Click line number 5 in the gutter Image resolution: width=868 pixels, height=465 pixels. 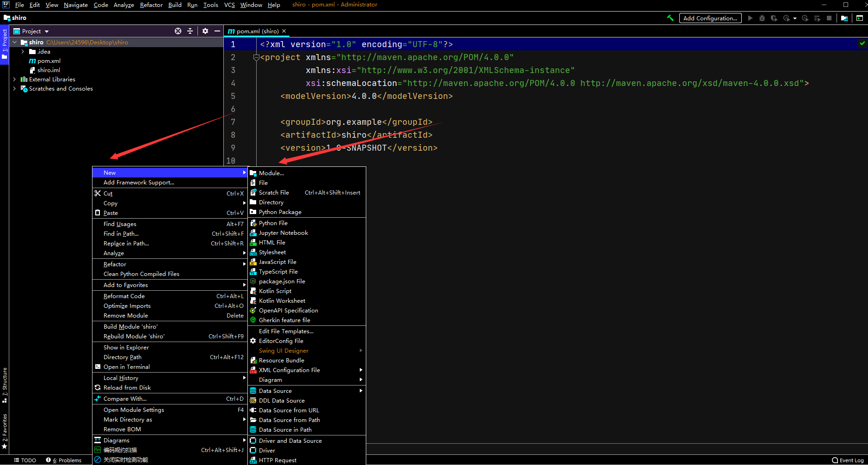pos(233,96)
